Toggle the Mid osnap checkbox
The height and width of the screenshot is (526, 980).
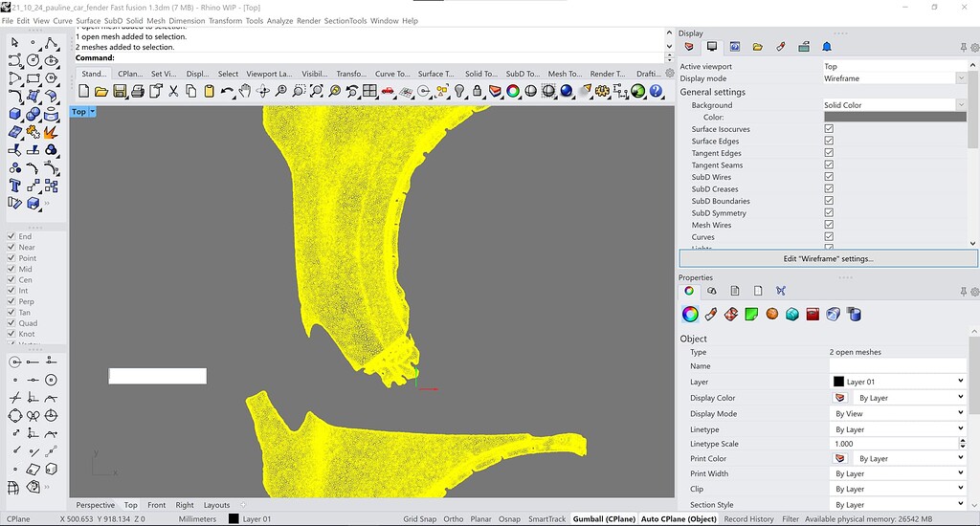click(11, 269)
